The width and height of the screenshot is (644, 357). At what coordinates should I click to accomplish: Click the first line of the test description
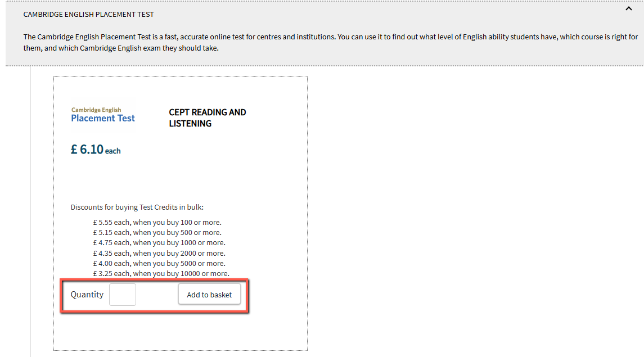point(330,37)
